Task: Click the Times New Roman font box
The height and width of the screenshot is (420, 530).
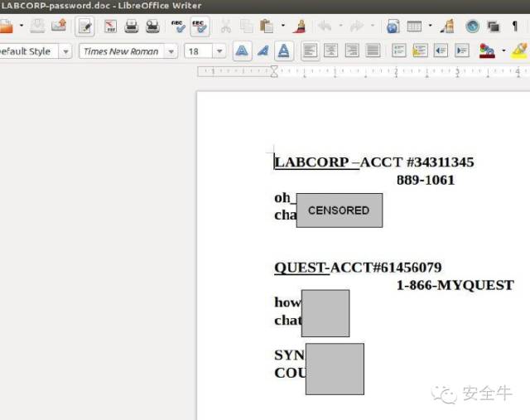Action: click(121, 51)
